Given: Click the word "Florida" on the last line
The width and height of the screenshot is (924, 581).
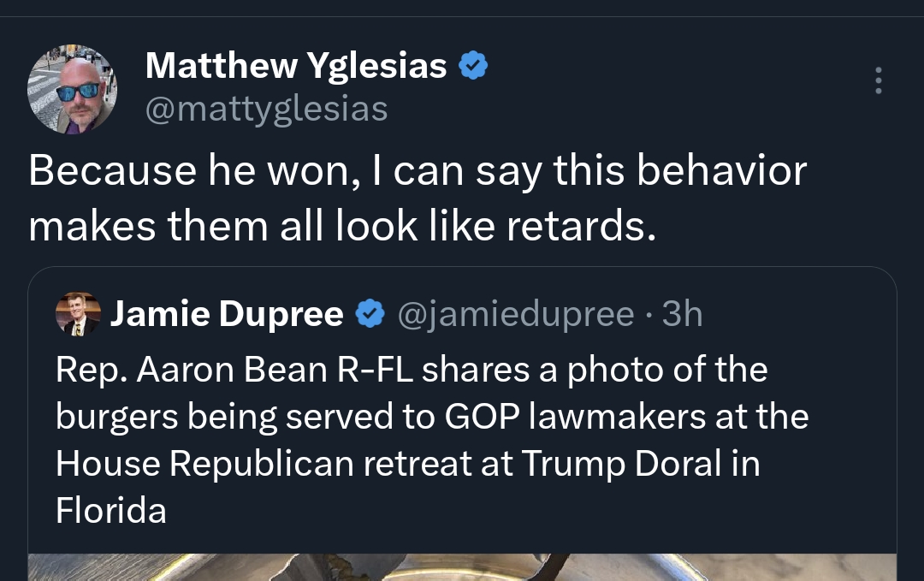Looking at the screenshot, I should [111, 510].
